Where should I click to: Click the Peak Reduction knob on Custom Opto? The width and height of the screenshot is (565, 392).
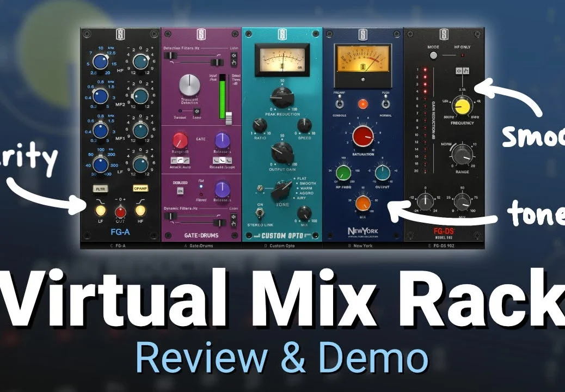pos(282,96)
